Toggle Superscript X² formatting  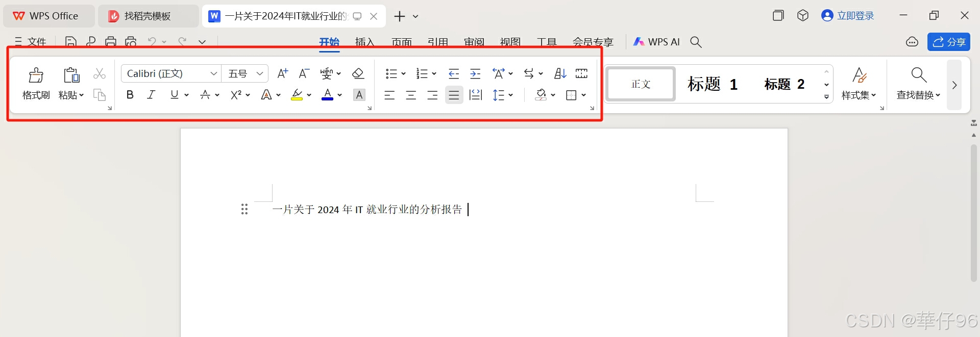pyautogui.click(x=236, y=95)
